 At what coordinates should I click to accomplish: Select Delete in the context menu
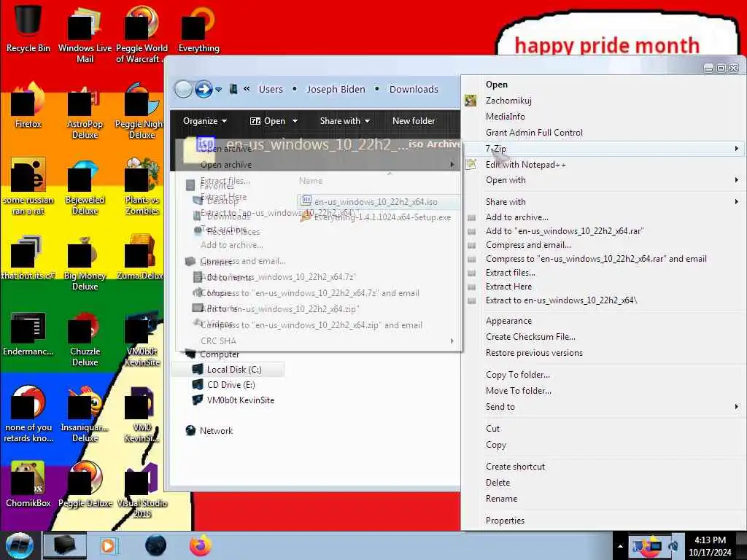[498, 483]
